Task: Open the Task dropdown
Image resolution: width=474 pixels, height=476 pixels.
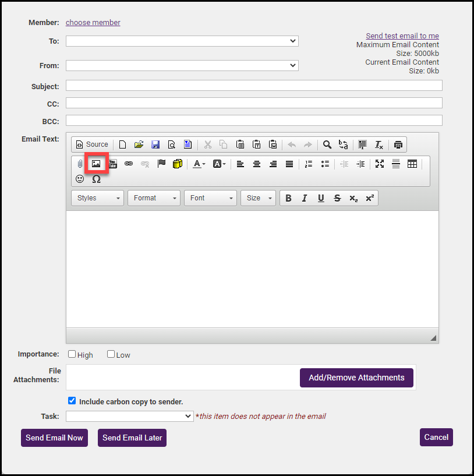Action: (x=129, y=416)
